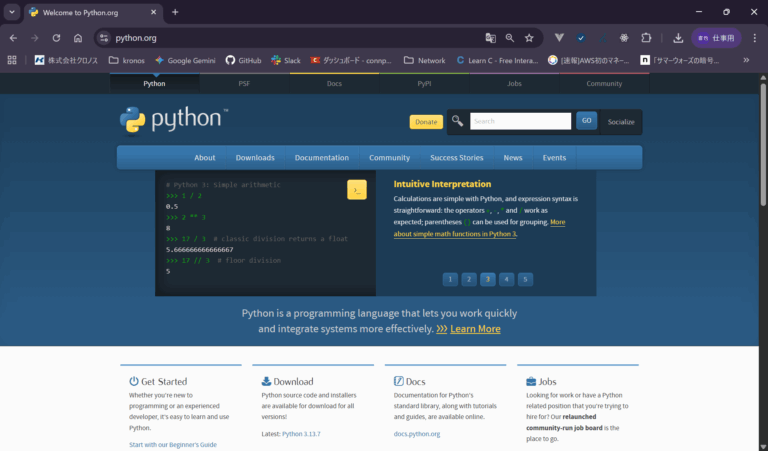Switch to the PSF top tab
Viewport: 768px width, 451px height.
pos(244,84)
